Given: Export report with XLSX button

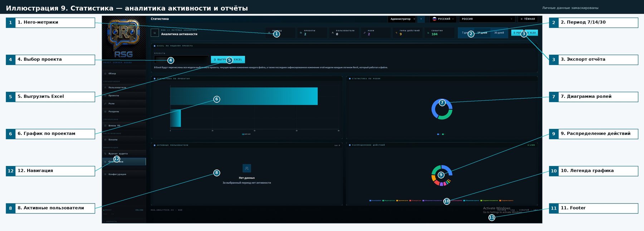Looking at the screenshot, I should [x=532, y=33].
